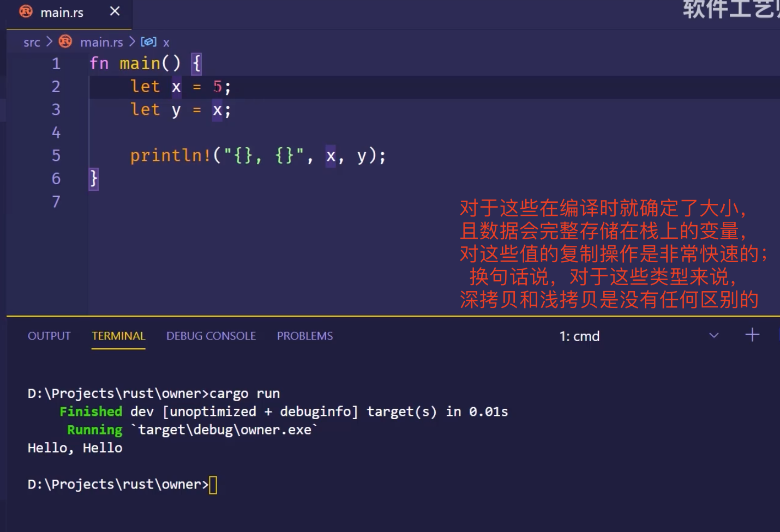This screenshot has width=780, height=532.
Task: Open the main.rs breadcrumb item
Action: [101, 42]
